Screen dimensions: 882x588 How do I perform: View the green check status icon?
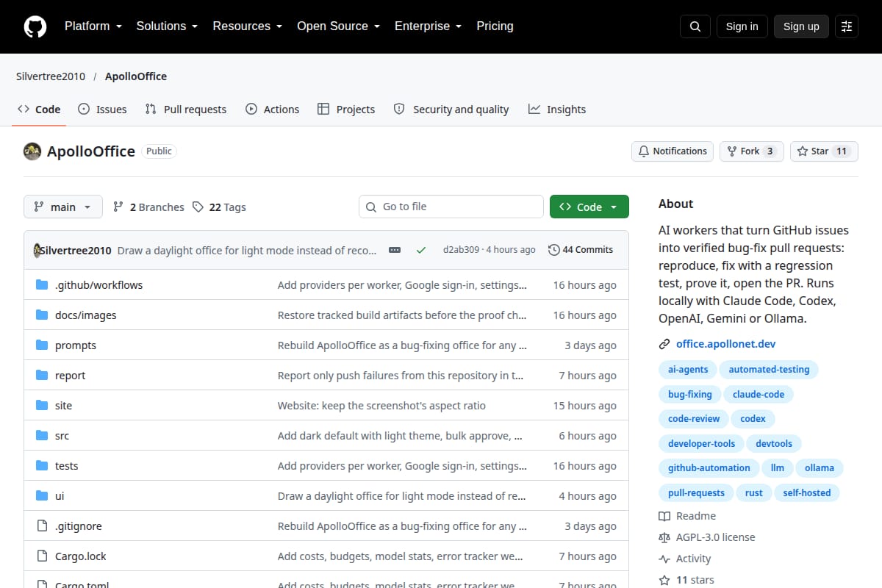tap(421, 250)
